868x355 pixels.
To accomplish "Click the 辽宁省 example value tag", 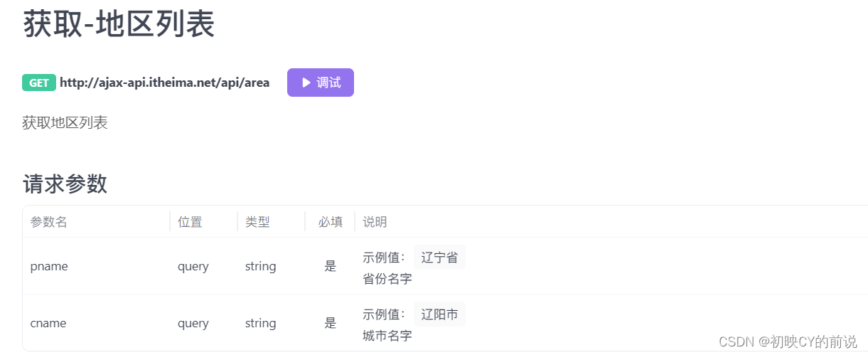I will [x=439, y=258].
